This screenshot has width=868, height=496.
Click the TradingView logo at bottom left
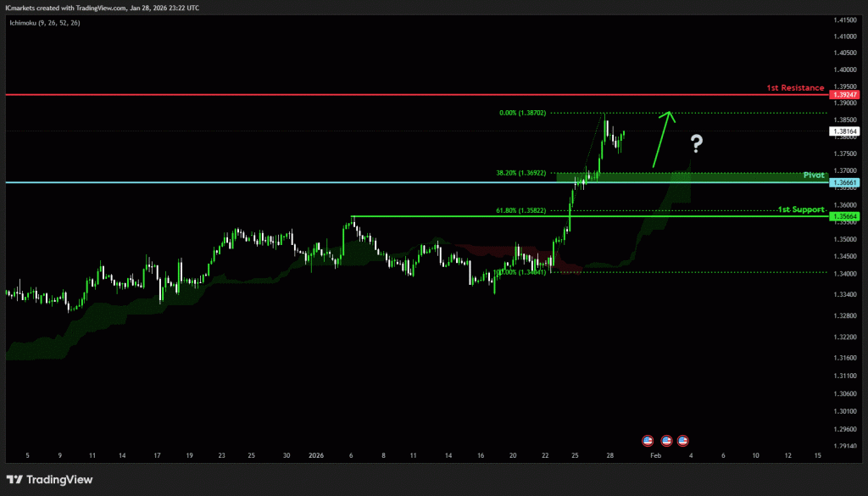click(x=49, y=480)
